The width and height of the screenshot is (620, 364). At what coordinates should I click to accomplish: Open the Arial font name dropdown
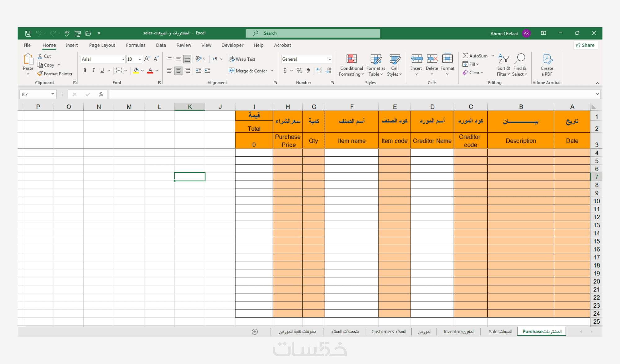[x=123, y=59]
